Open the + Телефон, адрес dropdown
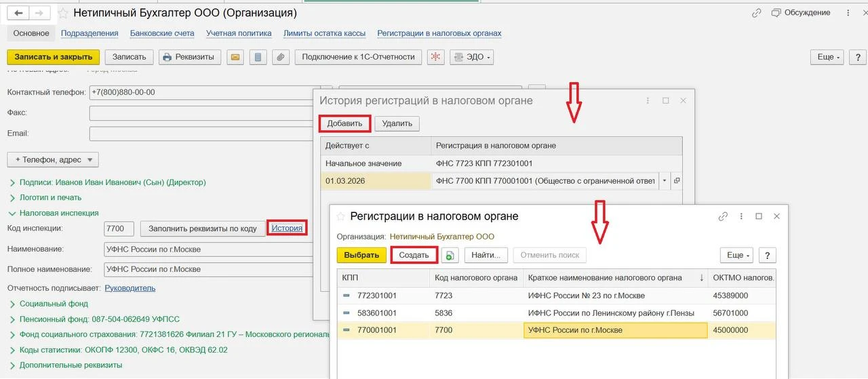This screenshot has width=868, height=379. [53, 160]
